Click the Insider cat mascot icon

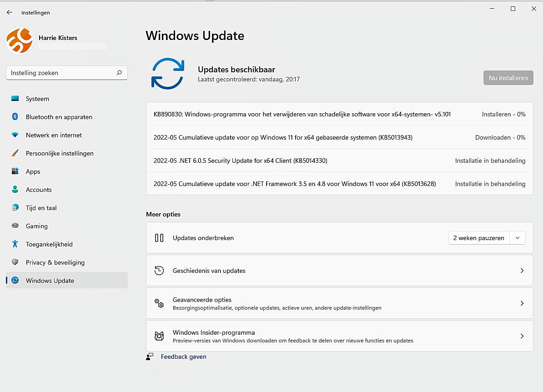tap(159, 336)
